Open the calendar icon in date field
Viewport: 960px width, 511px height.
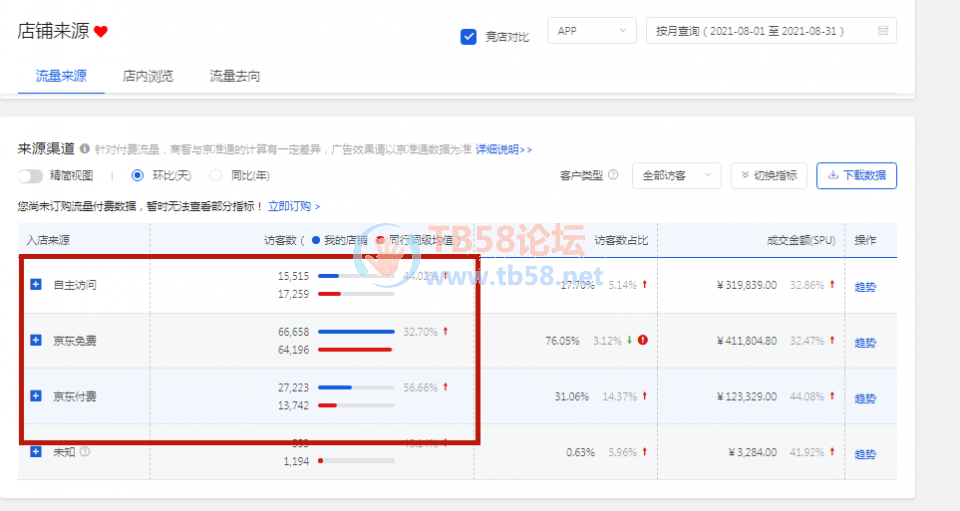click(883, 31)
